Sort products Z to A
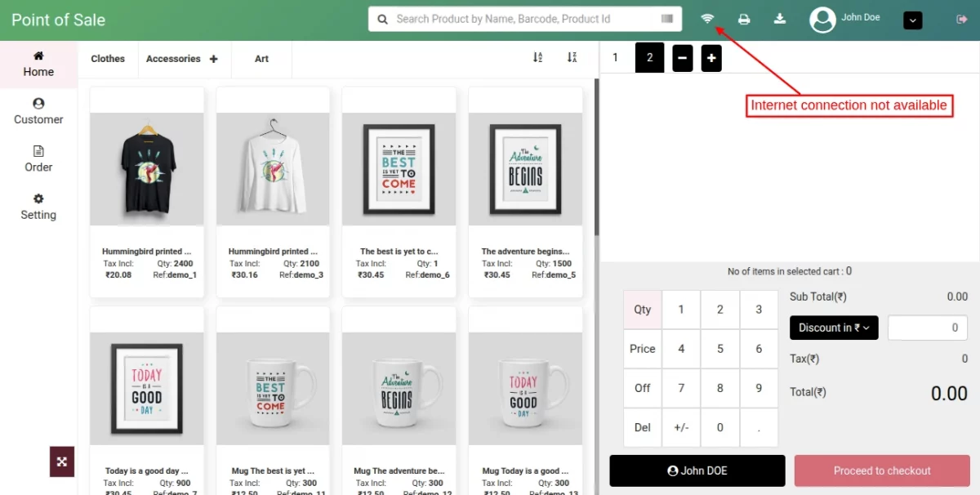980x495 pixels. (x=573, y=58)
